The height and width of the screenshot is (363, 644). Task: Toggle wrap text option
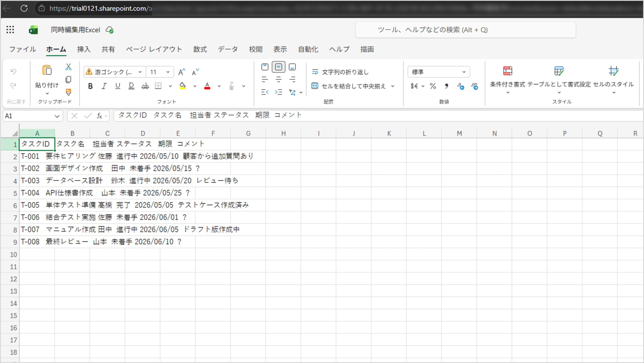pyautogui.click(x=340, y=72)
